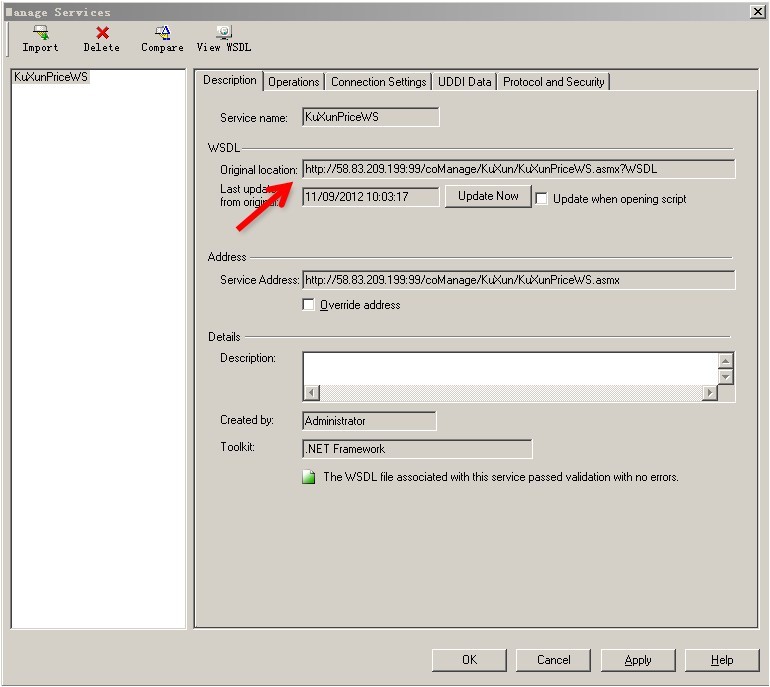The image size is (770, 687).
Task: Click the Service Address URL field
Action: click(519, 280)
